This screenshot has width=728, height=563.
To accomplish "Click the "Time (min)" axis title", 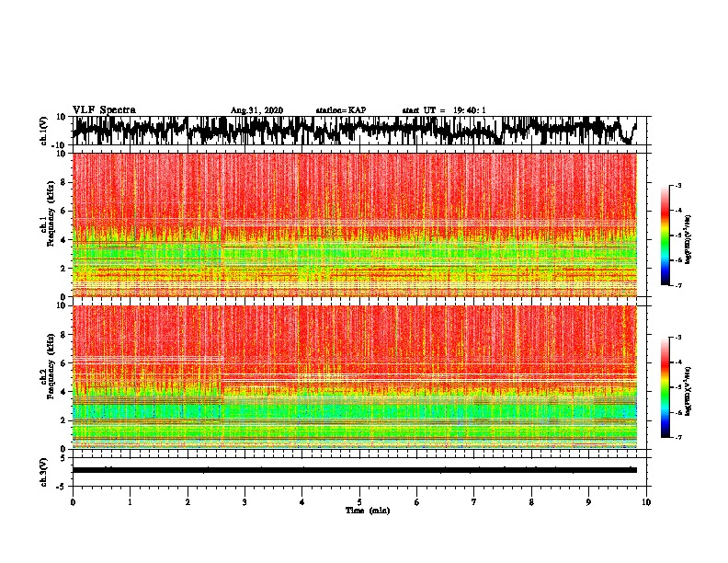I will point(368,511).
